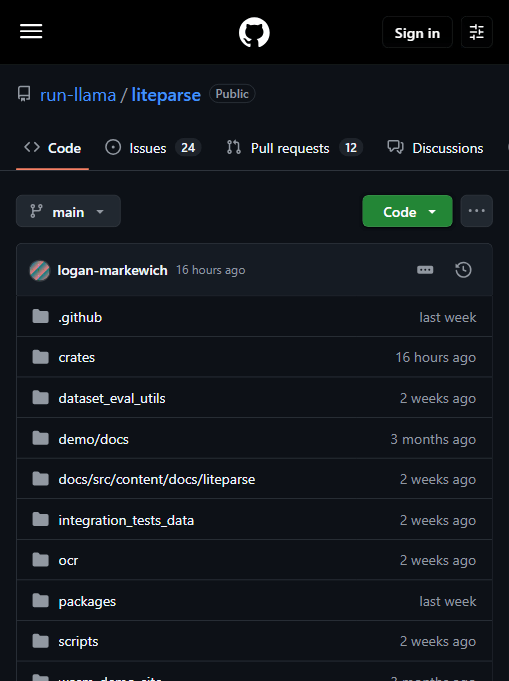Click the folder icon for ocr
This screenshot has width=509, height=681.
pyautogui.click(x=40, y=560)
